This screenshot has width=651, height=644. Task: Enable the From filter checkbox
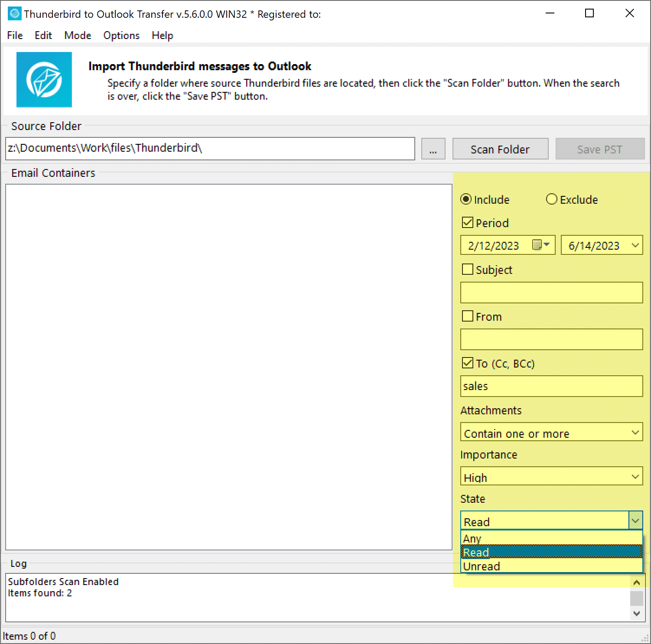(468, 316)
